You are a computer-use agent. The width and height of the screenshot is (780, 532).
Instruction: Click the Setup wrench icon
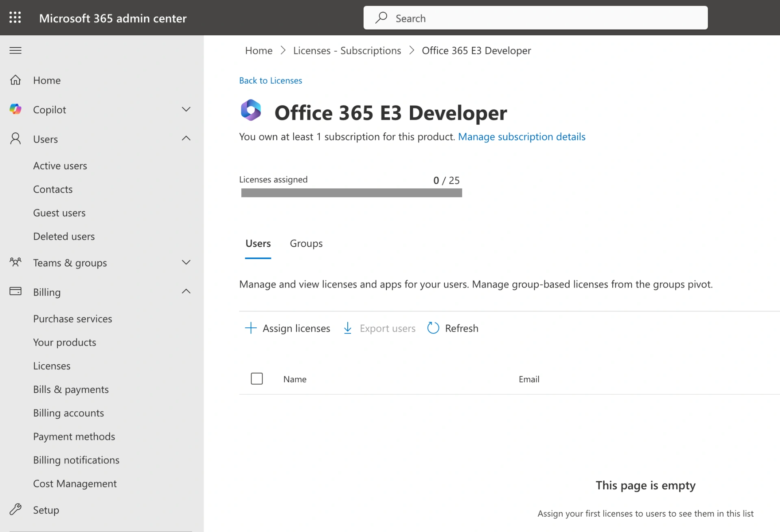click(x=15, y=509)
